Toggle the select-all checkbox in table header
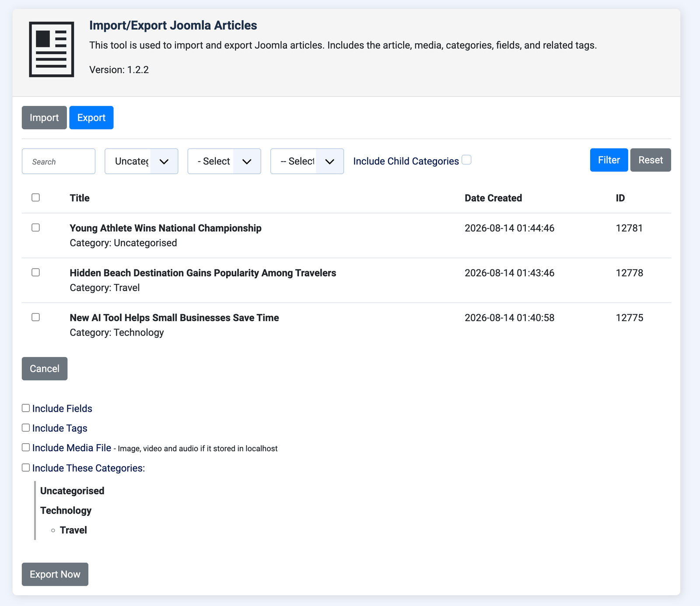Viewport: 700px width, 606px height. [x=36, y=197]
